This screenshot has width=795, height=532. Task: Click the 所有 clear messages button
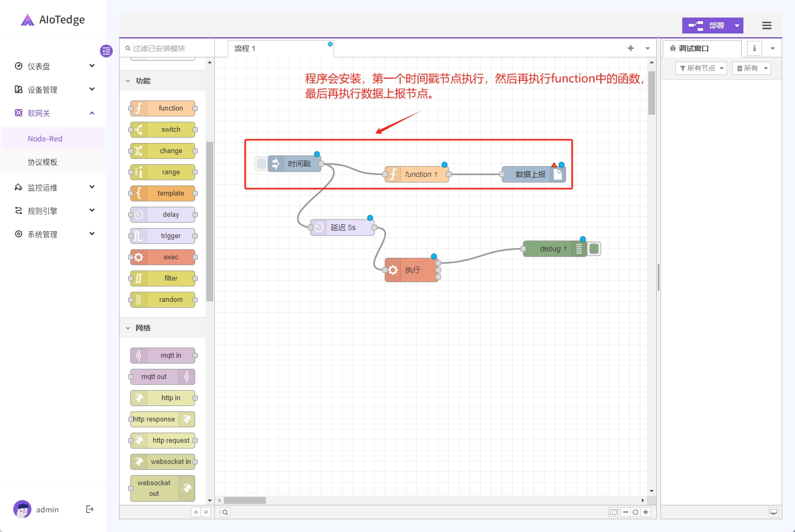click(751, 68)
